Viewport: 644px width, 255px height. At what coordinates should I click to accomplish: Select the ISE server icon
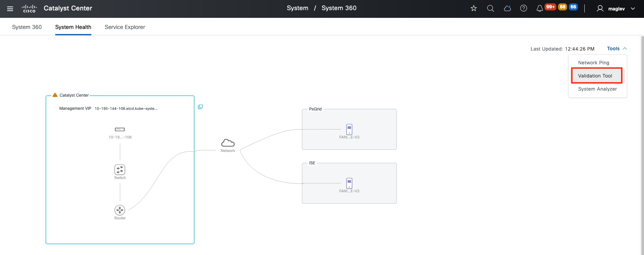(x=349, y=183)
